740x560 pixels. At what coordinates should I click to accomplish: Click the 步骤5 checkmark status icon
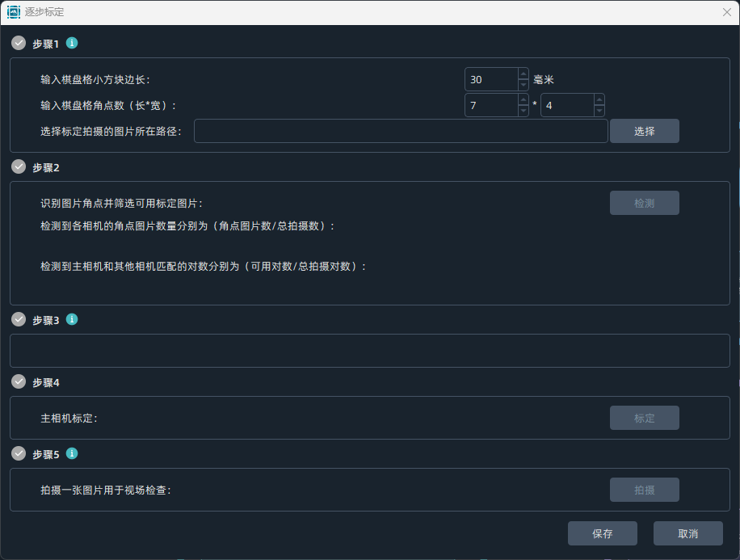pos(19,453)
